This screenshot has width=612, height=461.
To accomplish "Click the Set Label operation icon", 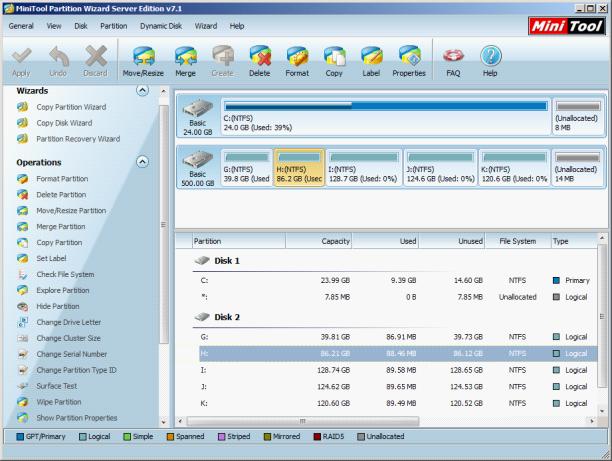I will click(x=23, y=258).
